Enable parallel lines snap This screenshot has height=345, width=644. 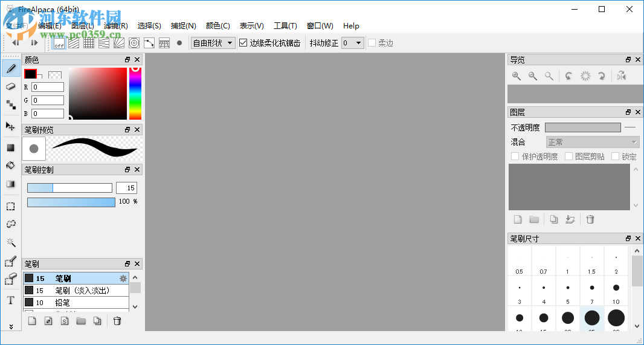(x=74, y=43)
